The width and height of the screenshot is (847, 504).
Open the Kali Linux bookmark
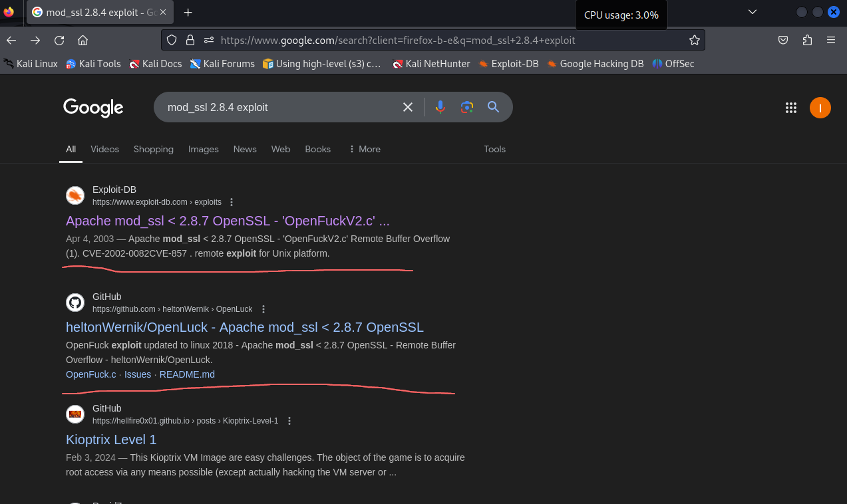[31, 64]
